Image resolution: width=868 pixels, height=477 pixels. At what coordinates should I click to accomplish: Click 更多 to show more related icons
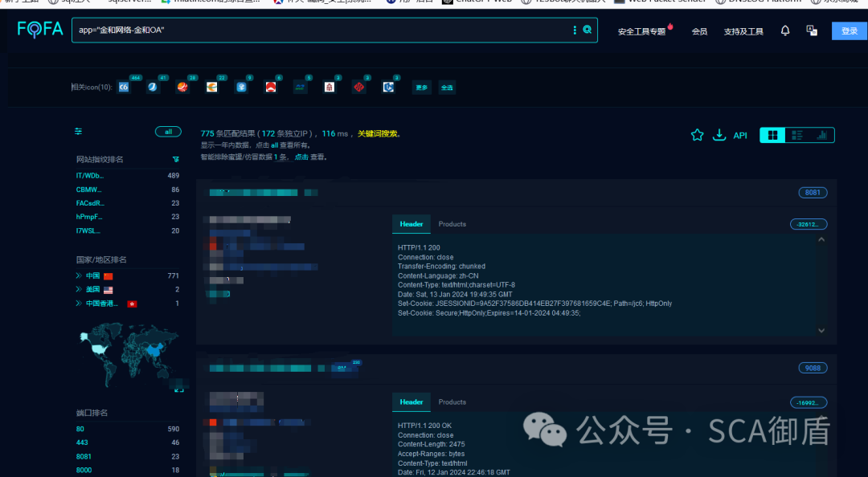tap(422, 88)
